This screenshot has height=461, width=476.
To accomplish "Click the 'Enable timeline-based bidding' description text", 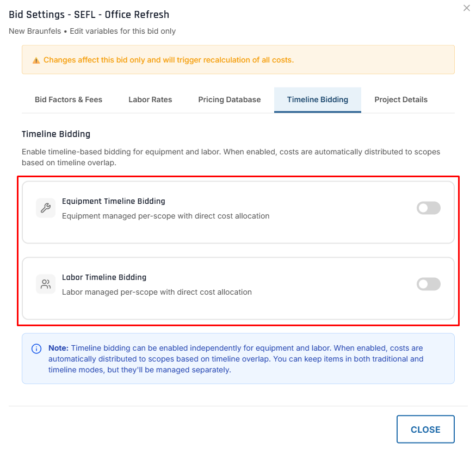I will (231, 157).
